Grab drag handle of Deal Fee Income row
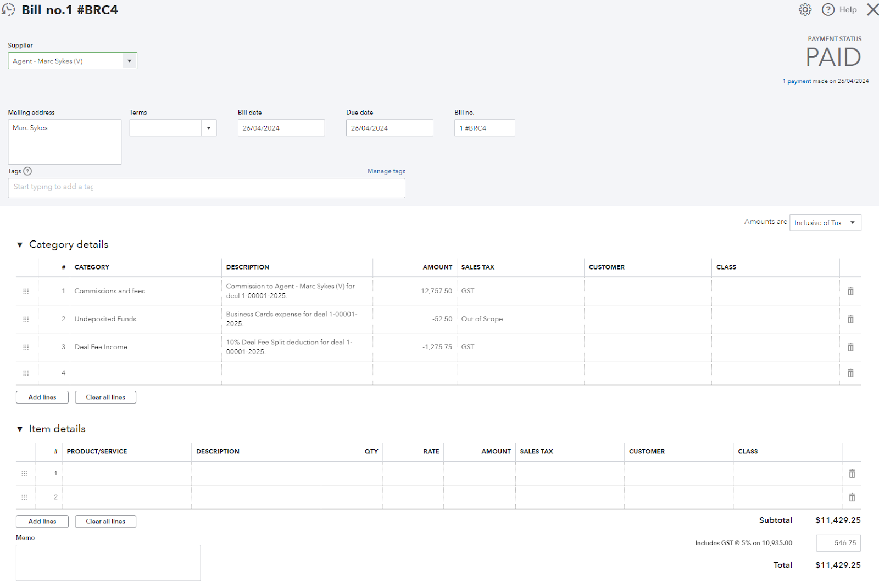 click(26, 347)
